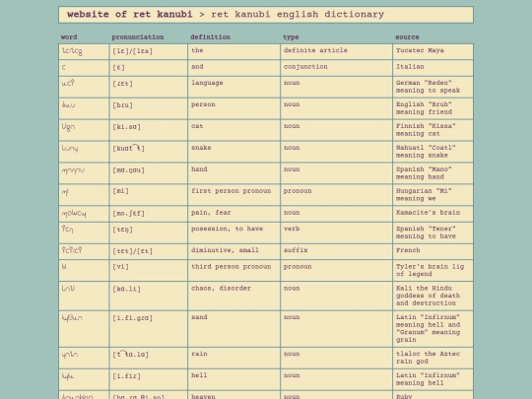Screen dimensions: 532x399
Task: Select the pronunciation cell '[ki.sɑ]'
Action: point(148,130)
